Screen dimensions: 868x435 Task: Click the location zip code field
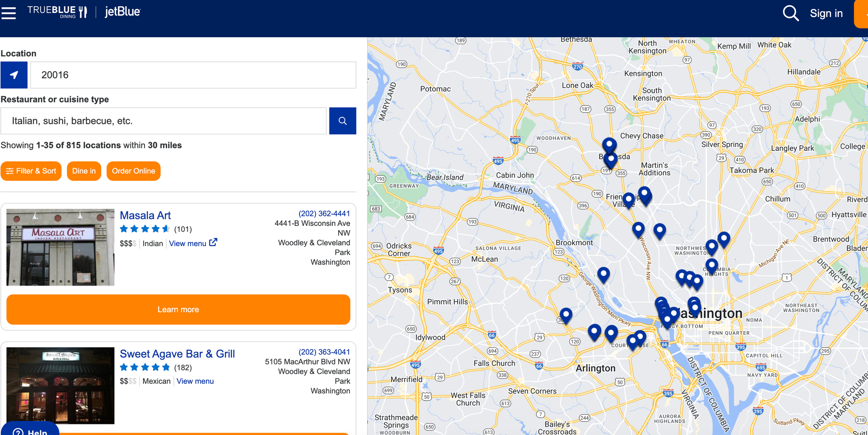193,75
